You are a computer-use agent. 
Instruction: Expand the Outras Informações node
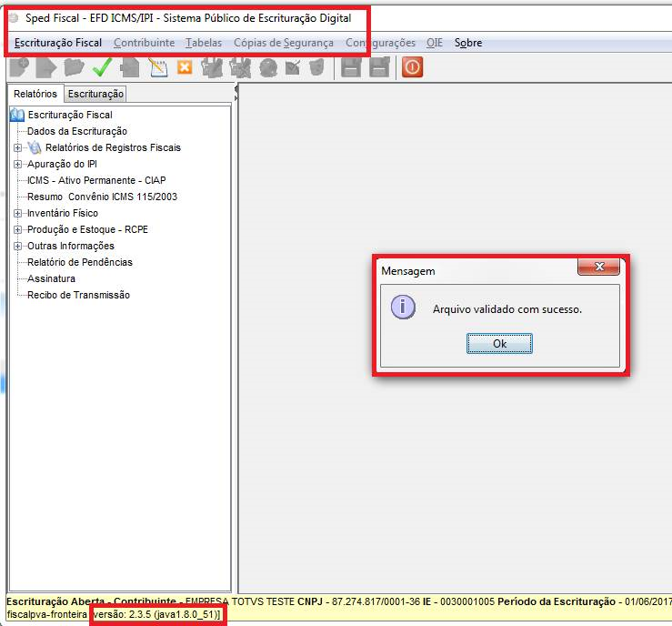(x=17, y=246)
